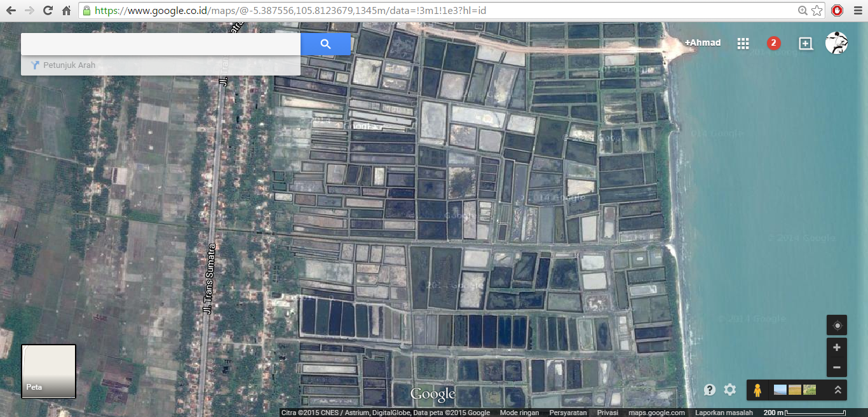The width and height of the screenshot is (868, 417).
Task: Go forward in browser history
Action: [29, 11]
